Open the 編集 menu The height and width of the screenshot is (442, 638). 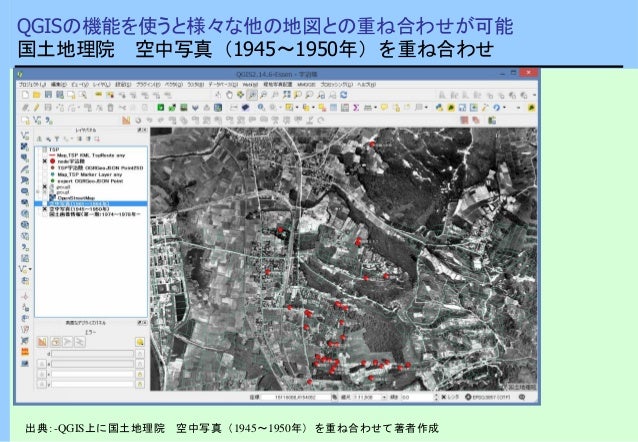(x=59, y=84)
